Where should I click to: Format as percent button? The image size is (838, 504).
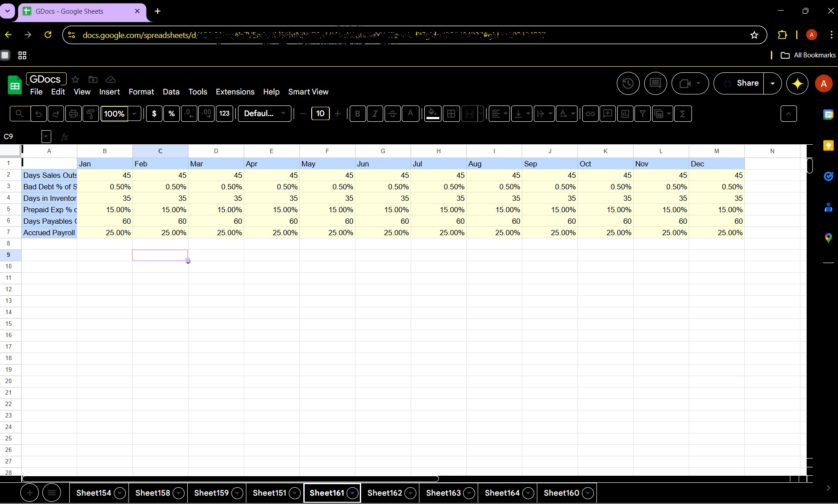click(171, 114)
